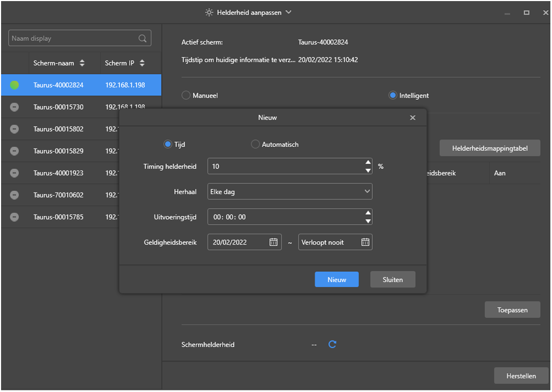
Task: Click the green status icon of Taurus-40002824
Action: (14, 85)
